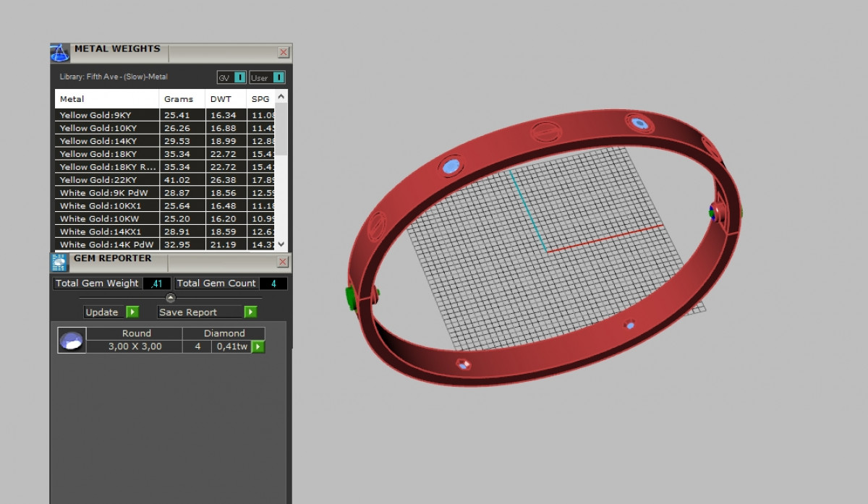Collapse the gem totals section arrow
The width and height of the screenshot is (868, 504).
click(x=171, y=297)
